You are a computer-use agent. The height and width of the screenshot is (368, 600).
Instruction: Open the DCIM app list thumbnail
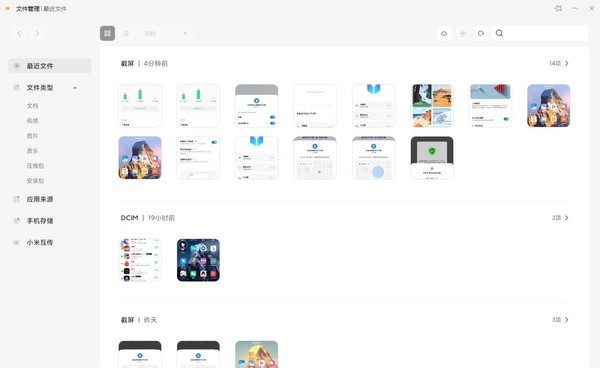[x=140, y=260]
